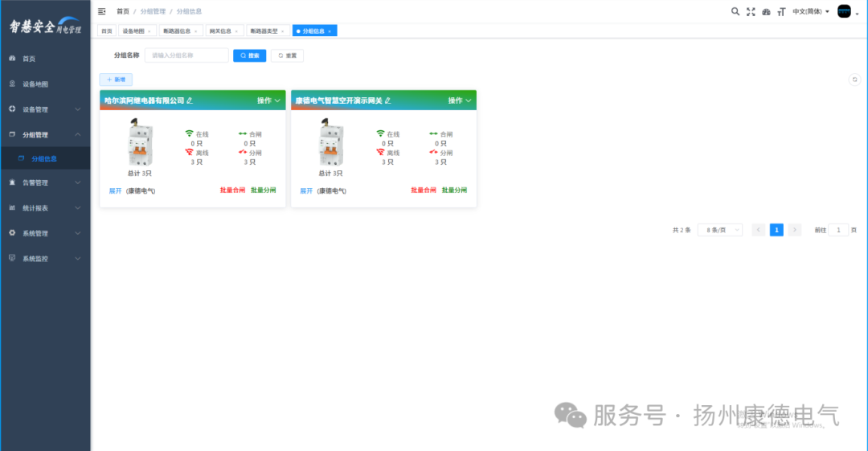Image resolution: width=868 pixels, height=451 pixels.
Task: Click the breaker image in the 康德电气智慧空开演示网关 card
Action: click(331, 141)
